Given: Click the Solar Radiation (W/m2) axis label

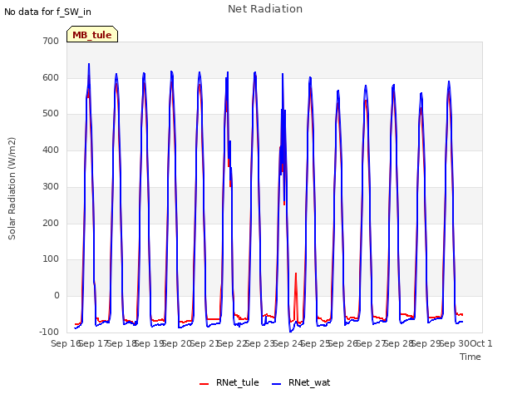Looking at the screenshot, I should click(x=12, y=189).
